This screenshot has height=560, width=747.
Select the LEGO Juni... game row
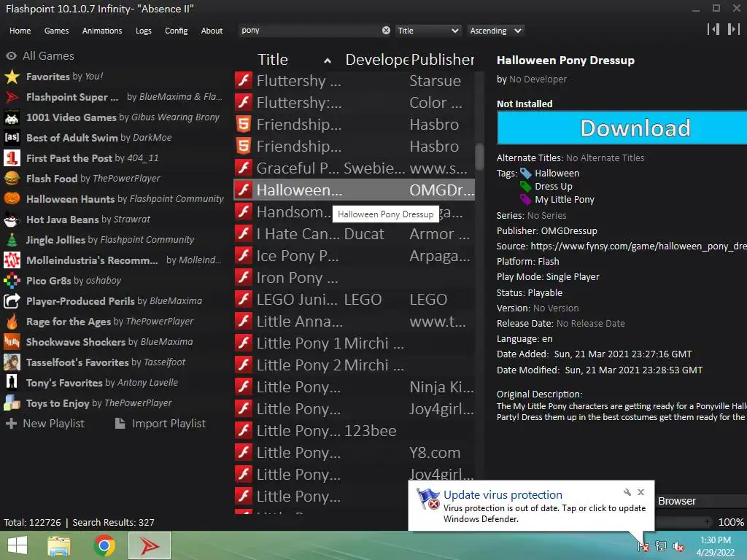[355, 299]
